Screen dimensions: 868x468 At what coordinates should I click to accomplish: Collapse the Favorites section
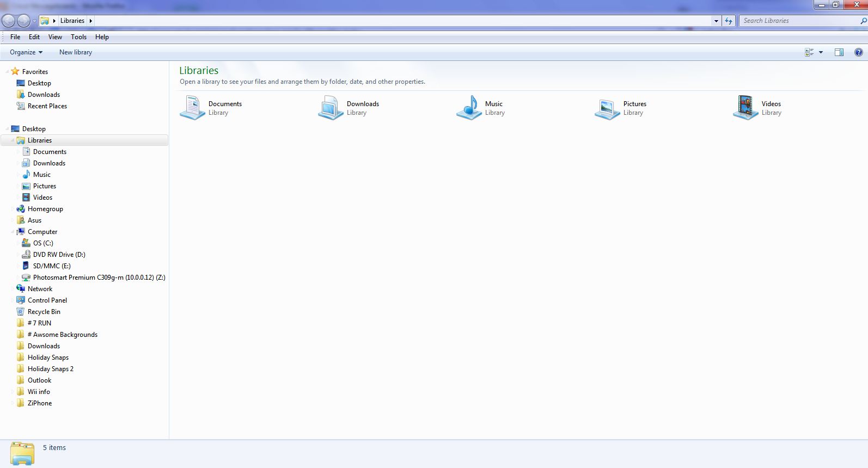coord(7,71)
